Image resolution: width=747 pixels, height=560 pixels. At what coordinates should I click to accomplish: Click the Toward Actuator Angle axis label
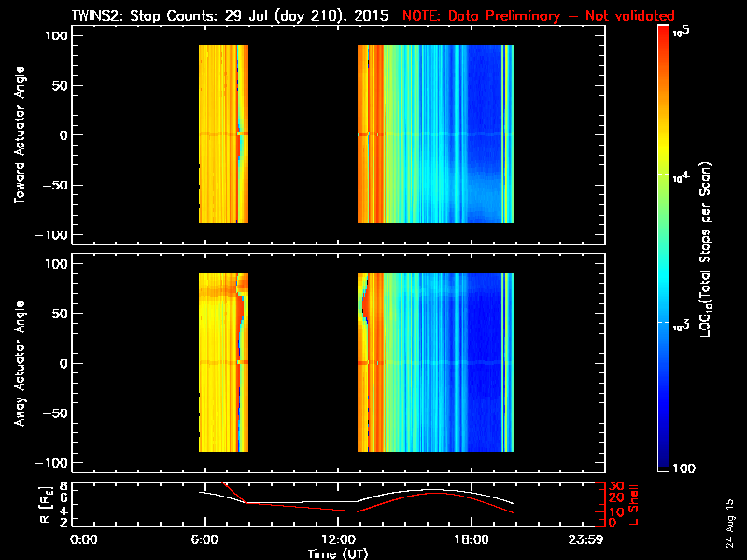[19, 133]
